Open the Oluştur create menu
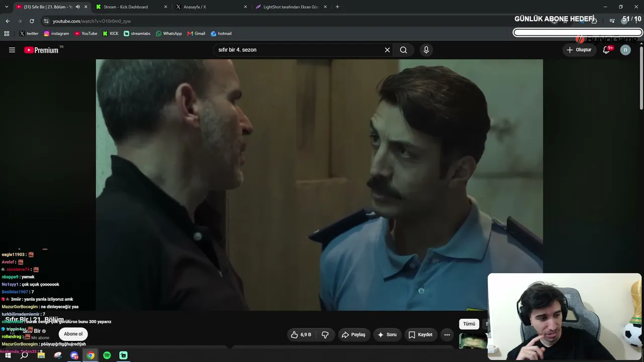The height and width of the screenshot is (362, 644). 579,50
